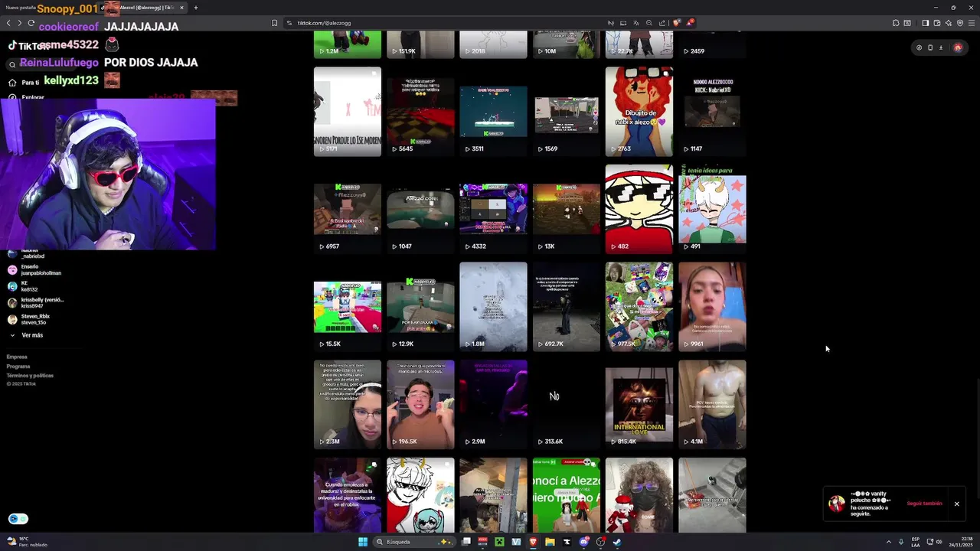Click the TikTok coins icon in top-right pill

(x=920, y=47)
